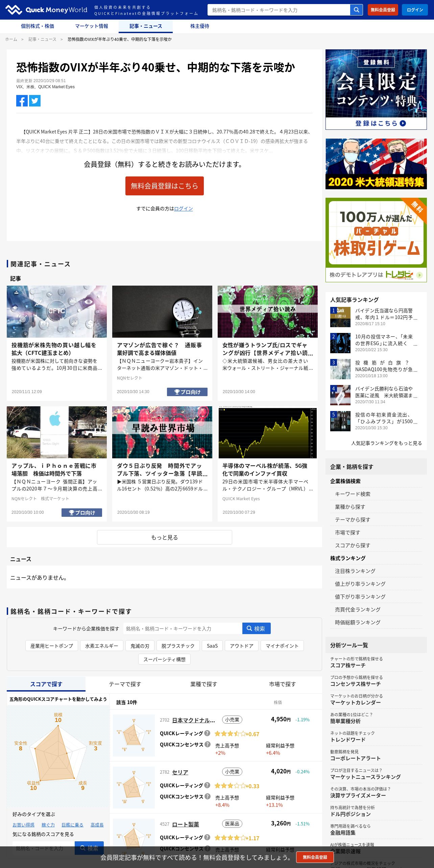Open the 個別株式・株価 menu
The image size is (434, 868).
click(x=38, y=26)
